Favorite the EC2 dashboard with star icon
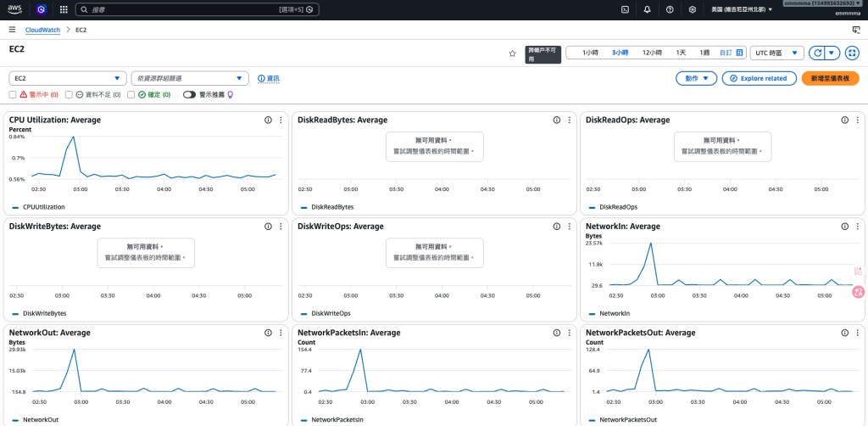868x426 pixels. pyautogui.click(x=512, y=53)
